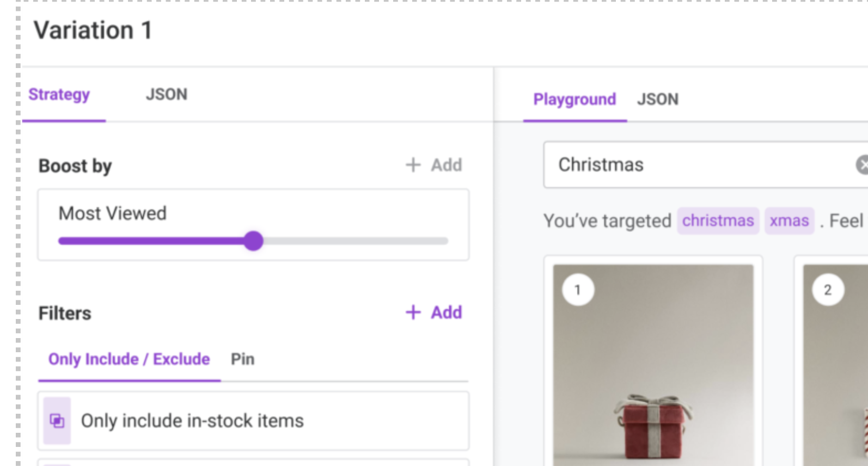This screenshot has width=868, height=466.
Task: Select the xmas targeted keyword tag
Action: (x=789, y=220)
